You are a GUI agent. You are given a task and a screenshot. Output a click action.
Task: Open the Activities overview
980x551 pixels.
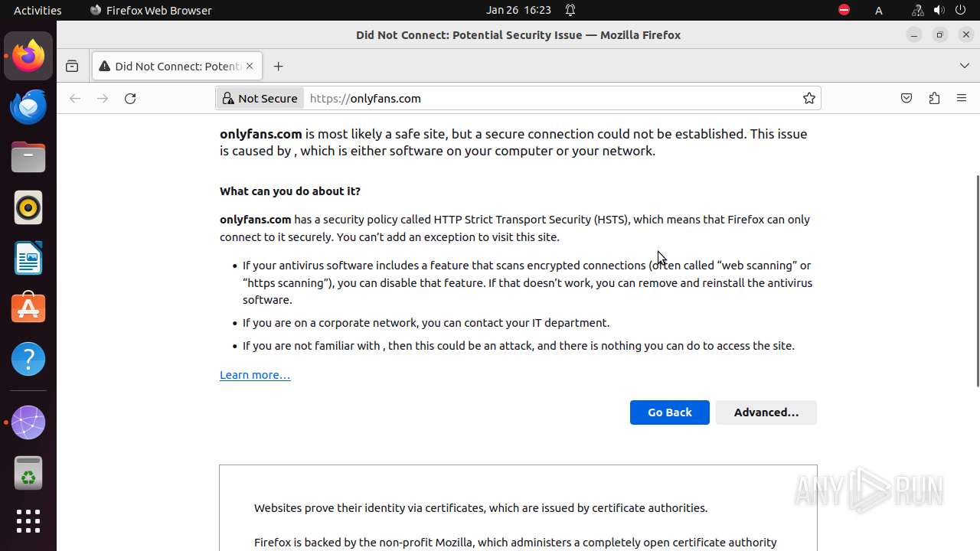click(x=38, y=10)
